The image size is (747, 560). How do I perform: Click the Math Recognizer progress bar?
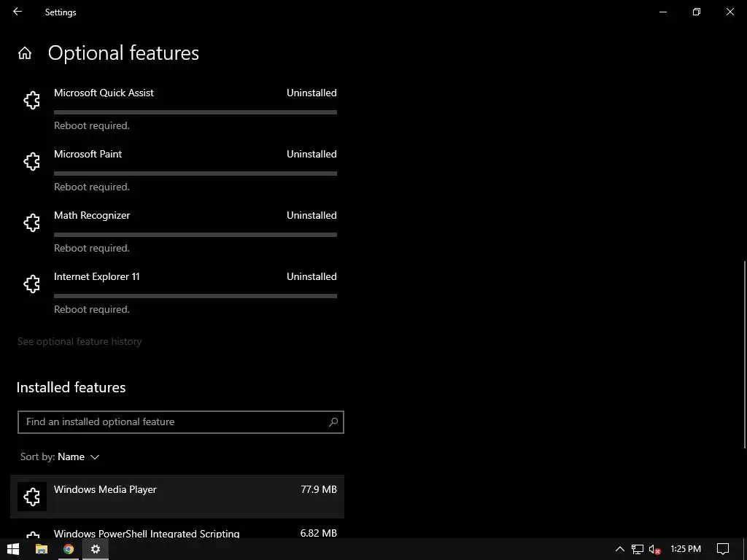[196, 235]
